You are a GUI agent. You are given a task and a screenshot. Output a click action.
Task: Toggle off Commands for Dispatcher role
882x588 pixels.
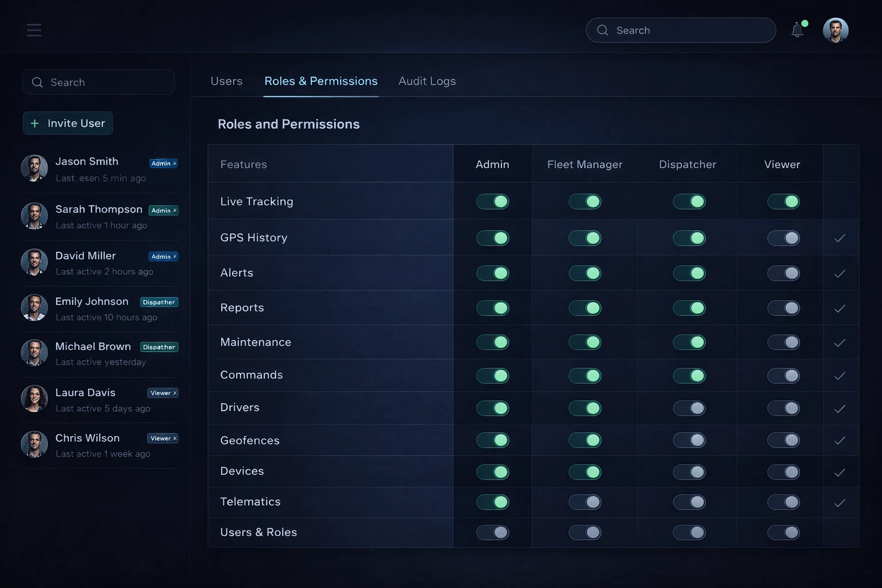click(x=689, y=376)
